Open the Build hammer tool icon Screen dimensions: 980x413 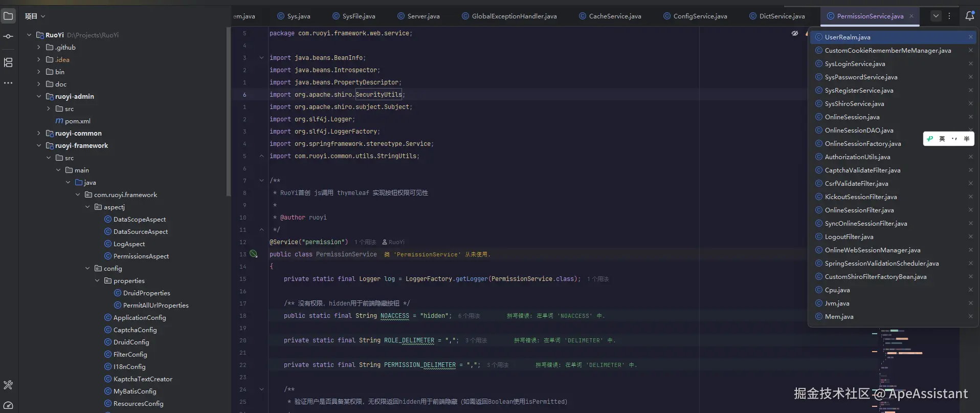pos(8,385)
